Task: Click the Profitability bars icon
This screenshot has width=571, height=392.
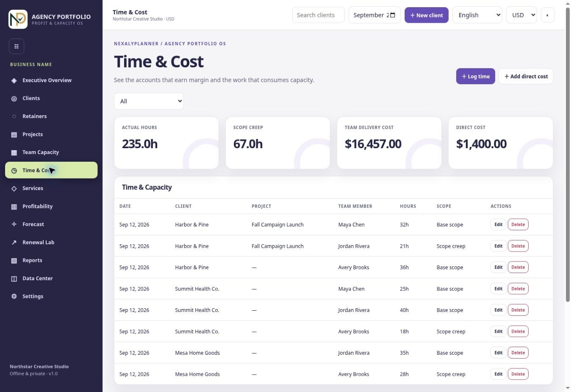Action: [x=14, y=207]
